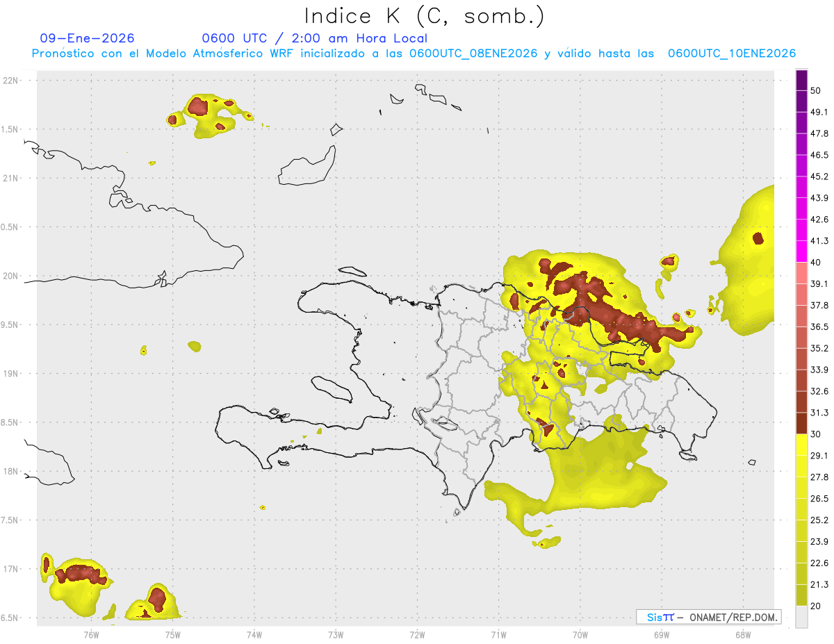Click the "21N" latitude axis label
This screenshot has height=644, width=834.
tap(10, 179)
